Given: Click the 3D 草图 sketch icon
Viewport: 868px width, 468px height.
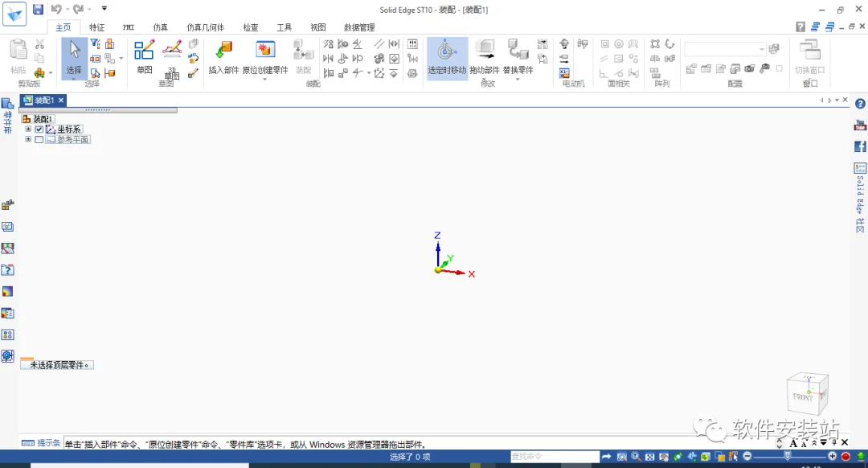Looking at the screenshot, I should [172, 51].
